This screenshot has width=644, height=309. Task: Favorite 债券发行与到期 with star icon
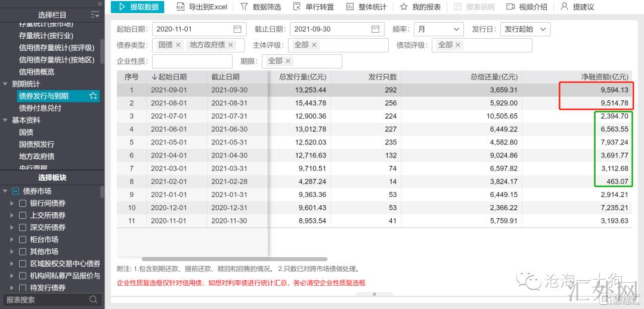[x=92, y=96]
